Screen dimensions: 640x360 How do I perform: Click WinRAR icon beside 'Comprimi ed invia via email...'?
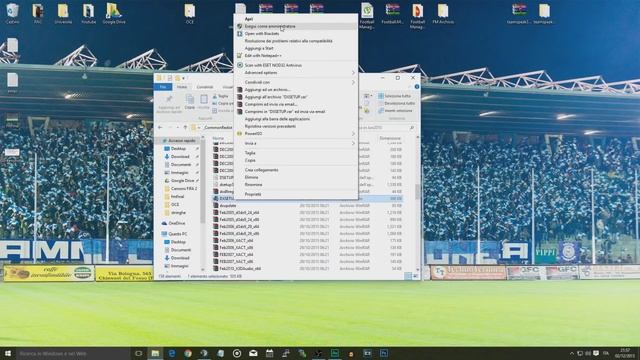240,104
